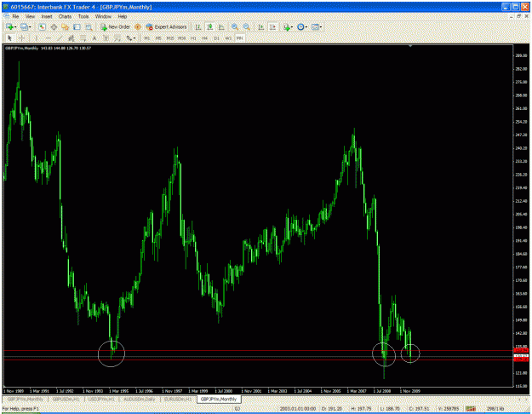This screenshot has height=414, width=532.
Task: Select the Trendline drawing tool
Action: point(60,38)
